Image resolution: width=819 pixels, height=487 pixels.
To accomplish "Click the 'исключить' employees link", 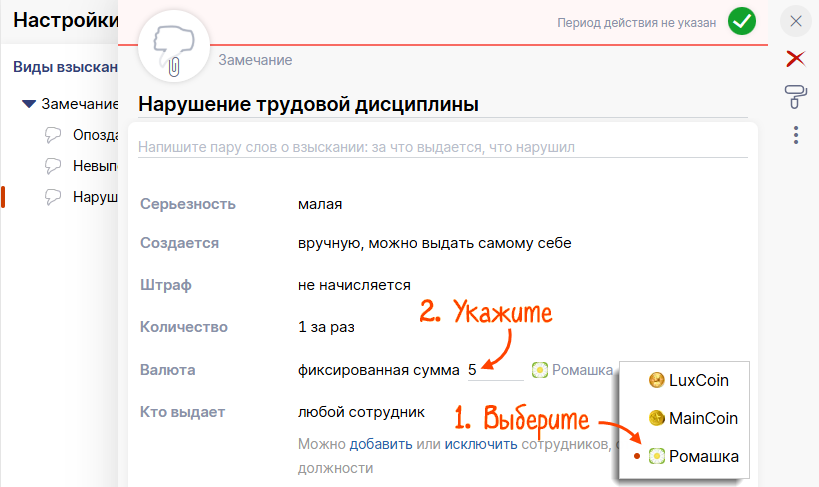I will [x=481, y=443].
